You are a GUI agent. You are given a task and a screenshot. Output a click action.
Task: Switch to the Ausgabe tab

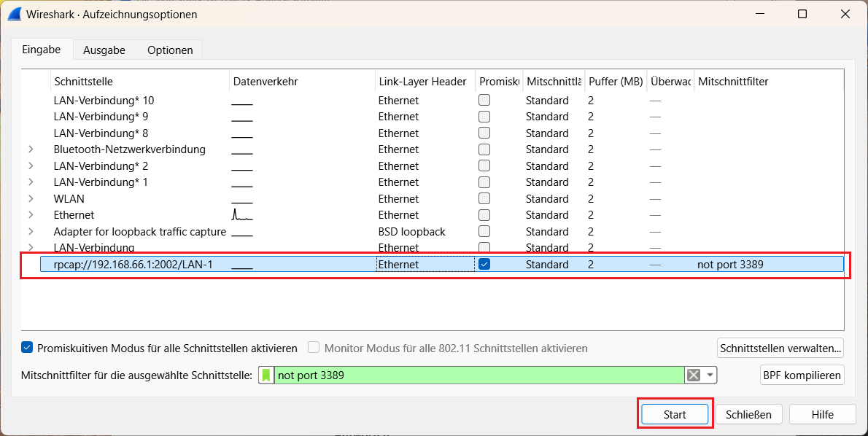click(104, 50)
